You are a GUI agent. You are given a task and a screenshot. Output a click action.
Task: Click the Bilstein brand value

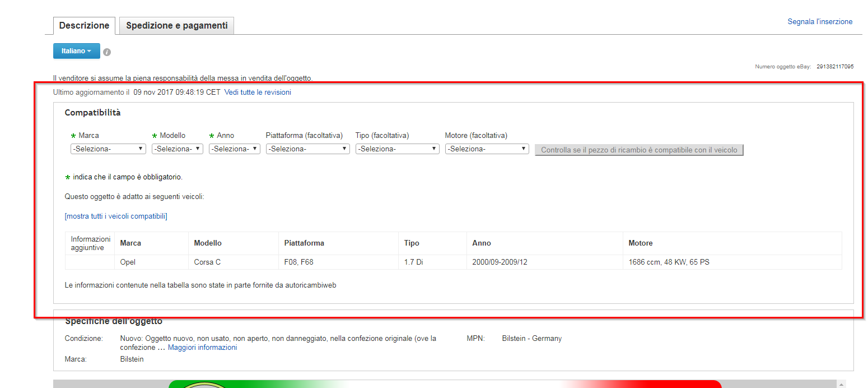(132, 359)
